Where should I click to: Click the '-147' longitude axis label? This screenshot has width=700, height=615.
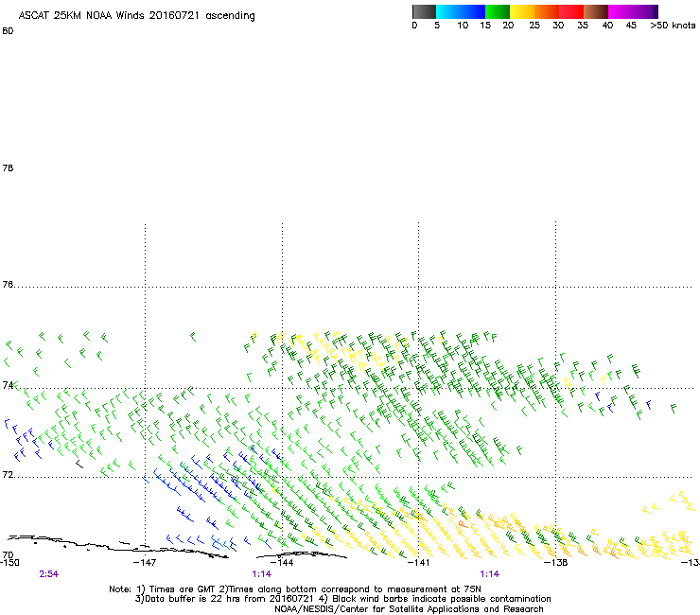(145, 562)
